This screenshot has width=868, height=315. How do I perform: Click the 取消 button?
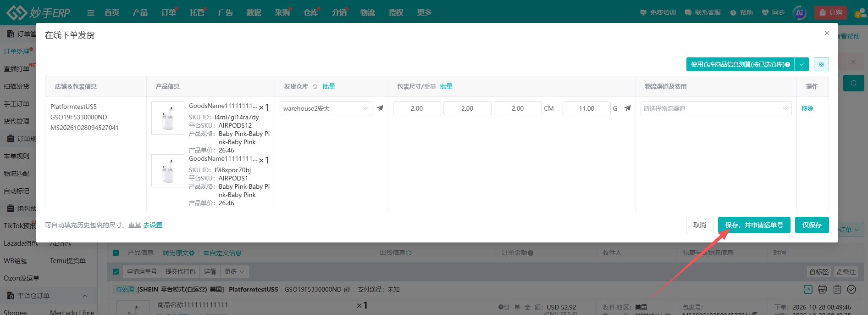pyautogui.click(x=699, y=225)
